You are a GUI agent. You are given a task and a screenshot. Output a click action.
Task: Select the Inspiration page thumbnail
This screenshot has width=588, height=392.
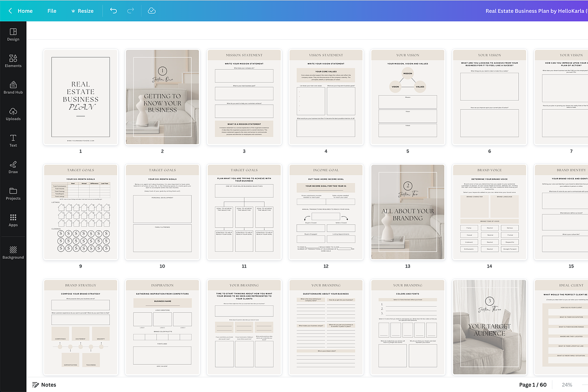point(162,327)
